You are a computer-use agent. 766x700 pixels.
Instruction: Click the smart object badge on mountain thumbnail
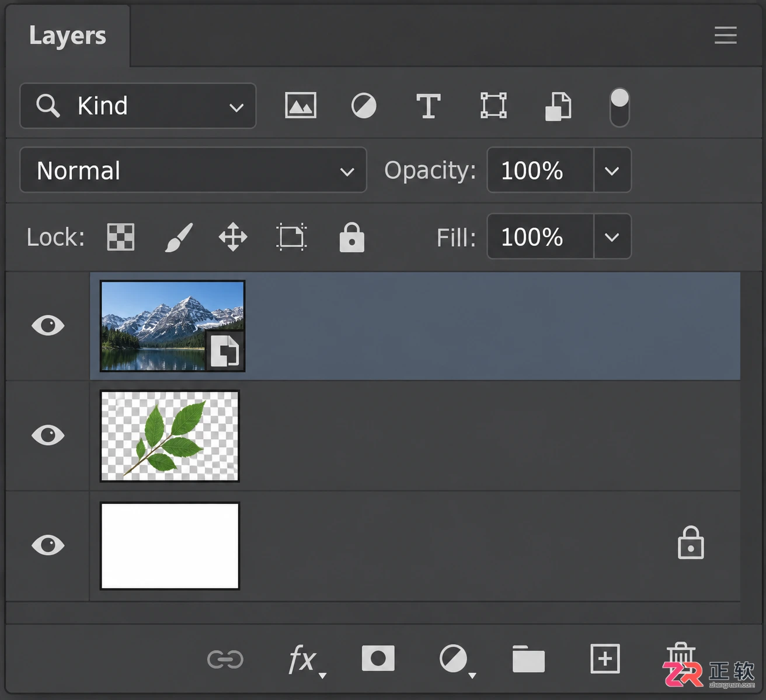(225, 351)
